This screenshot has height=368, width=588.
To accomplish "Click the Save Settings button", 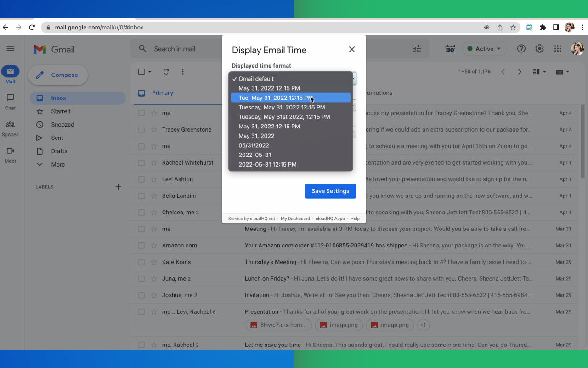I will 330,191.
